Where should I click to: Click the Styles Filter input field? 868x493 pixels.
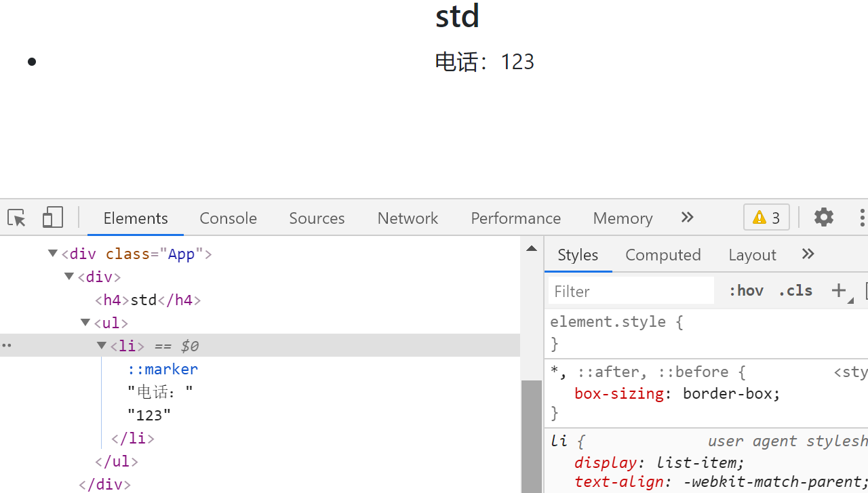[x=631, y=291]
